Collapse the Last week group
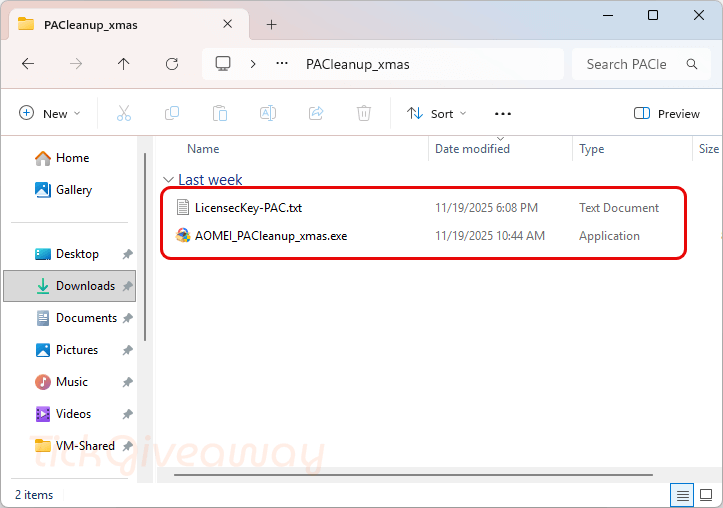This screenshot has height=508, width=723. (x=168, y=180)
